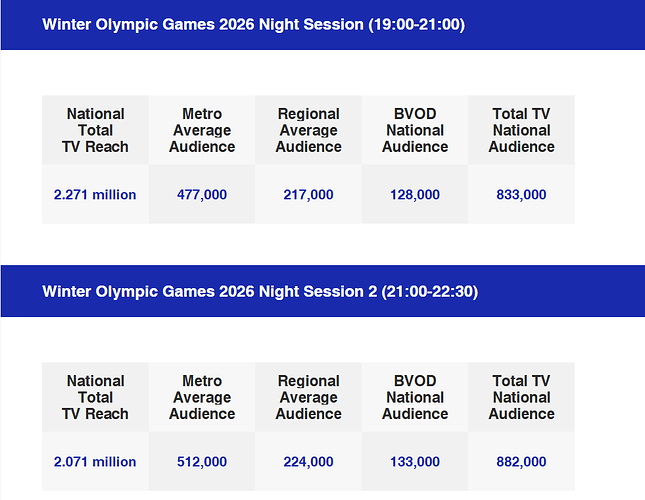Click second table's Total TV National Audience header
The image size is (645, 500).
point(521,397)
